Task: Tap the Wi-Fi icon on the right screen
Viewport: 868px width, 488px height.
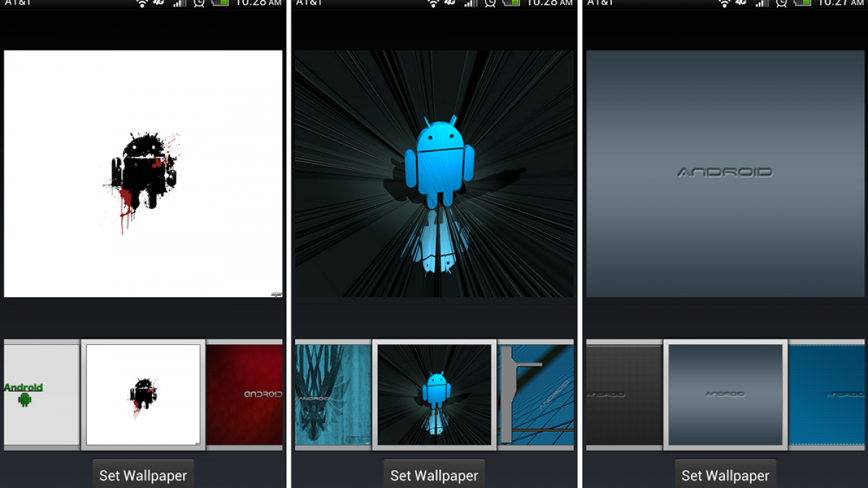Action: 724,4
